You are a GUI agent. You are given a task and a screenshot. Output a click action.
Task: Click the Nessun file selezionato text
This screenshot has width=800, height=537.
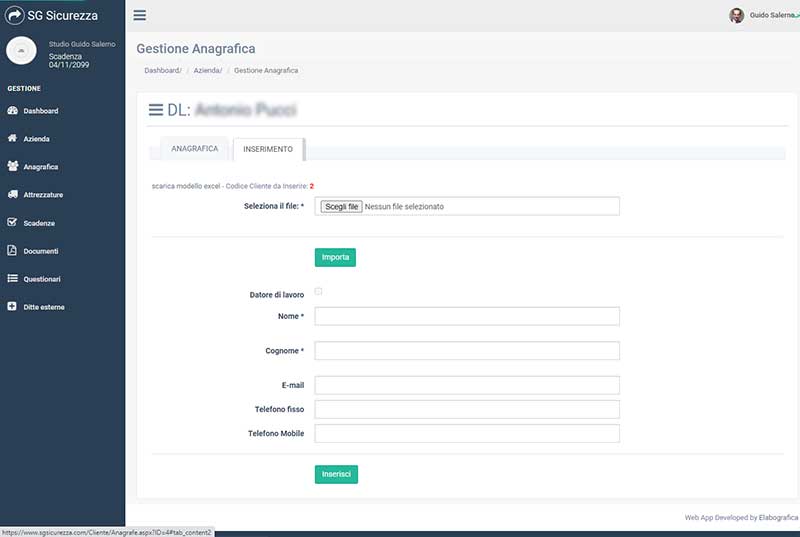404,207
